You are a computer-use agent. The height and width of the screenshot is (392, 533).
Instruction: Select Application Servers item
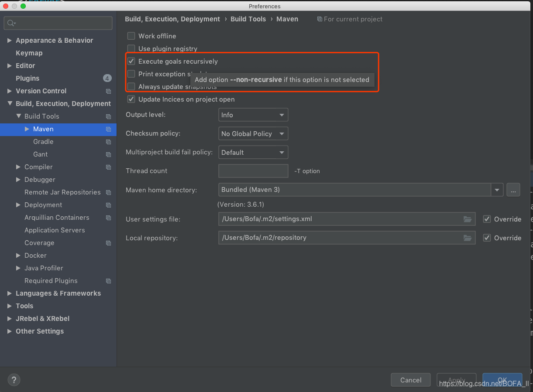(55, 230)
